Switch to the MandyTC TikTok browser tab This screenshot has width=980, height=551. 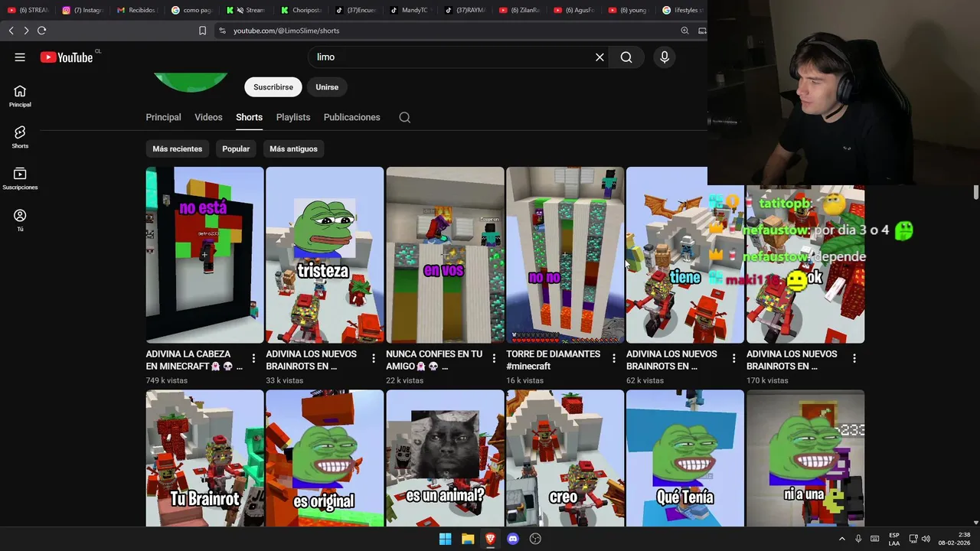[410, 10]
